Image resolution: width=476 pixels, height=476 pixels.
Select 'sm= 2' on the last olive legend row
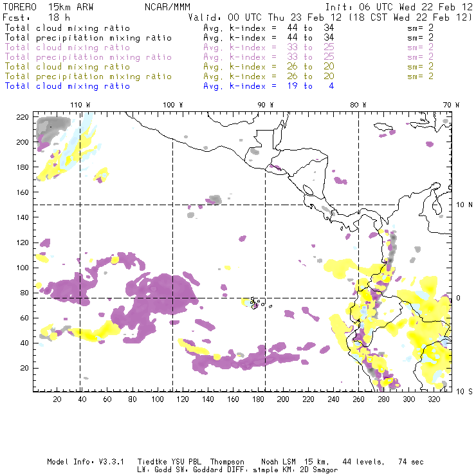tap(420, 77)
